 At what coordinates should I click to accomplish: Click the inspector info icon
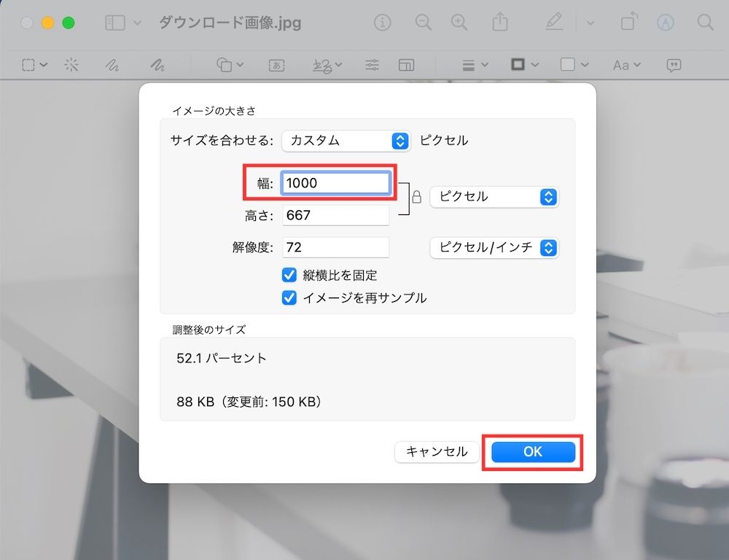coord(382,23)
